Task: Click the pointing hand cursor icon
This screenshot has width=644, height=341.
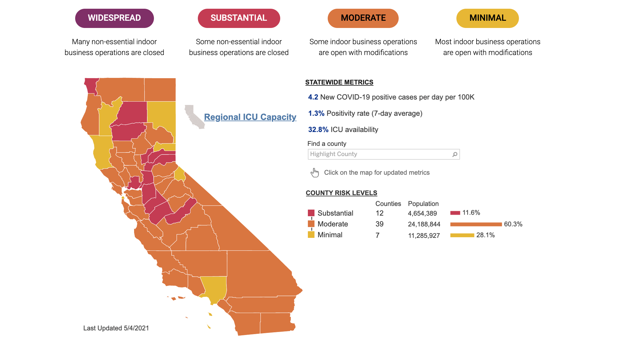Action: point(314,173)
